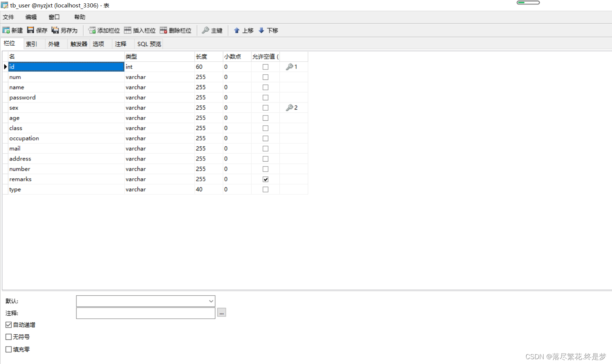Open the 窗口 menu
The width and height of the screenshot is (612, 364).
point(53,17)
